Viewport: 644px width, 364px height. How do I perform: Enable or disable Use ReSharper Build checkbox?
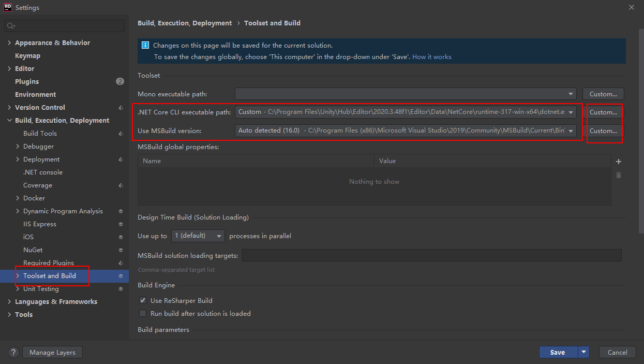[x=143, y=300]
